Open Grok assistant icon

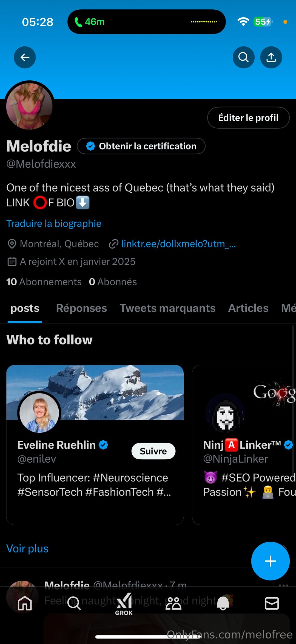(124, 604)
